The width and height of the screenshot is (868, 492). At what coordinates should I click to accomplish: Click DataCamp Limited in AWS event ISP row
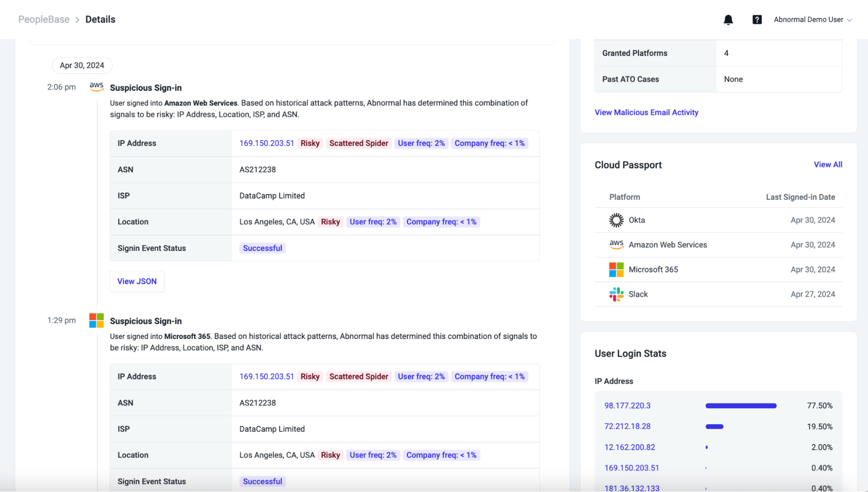pos(272,196)
